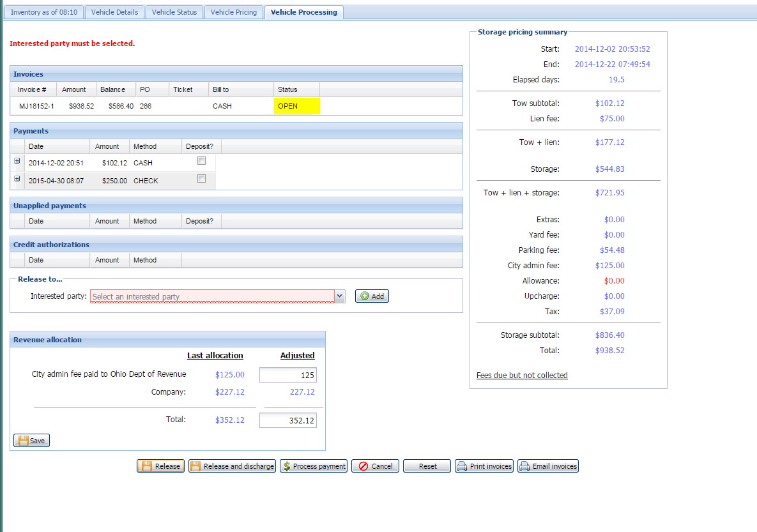Click the Release button with disk icon
Screen dimensions: 757x532
click(161, 466)
